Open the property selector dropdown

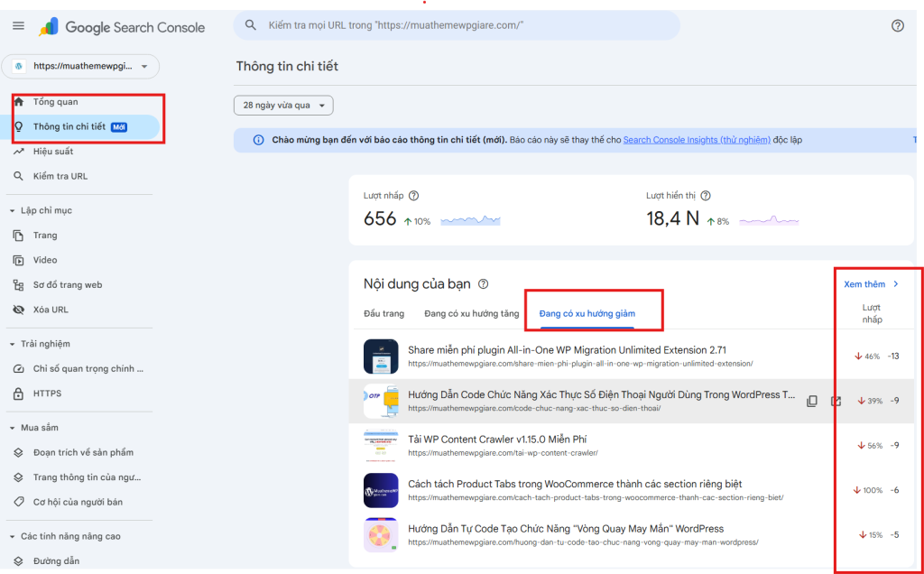tap(80, 66)
